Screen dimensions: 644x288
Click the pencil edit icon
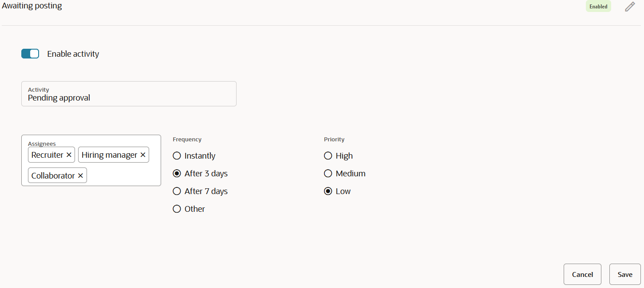(x=630, y=7)
